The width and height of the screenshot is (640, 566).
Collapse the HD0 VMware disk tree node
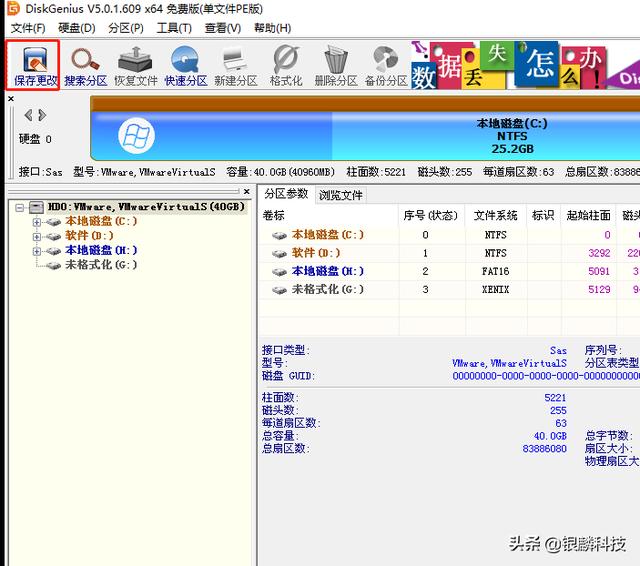[x=20, y=208]
